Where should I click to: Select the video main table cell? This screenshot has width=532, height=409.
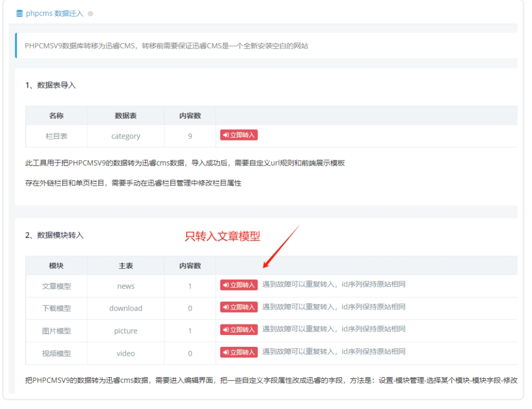tap(126, 353)
